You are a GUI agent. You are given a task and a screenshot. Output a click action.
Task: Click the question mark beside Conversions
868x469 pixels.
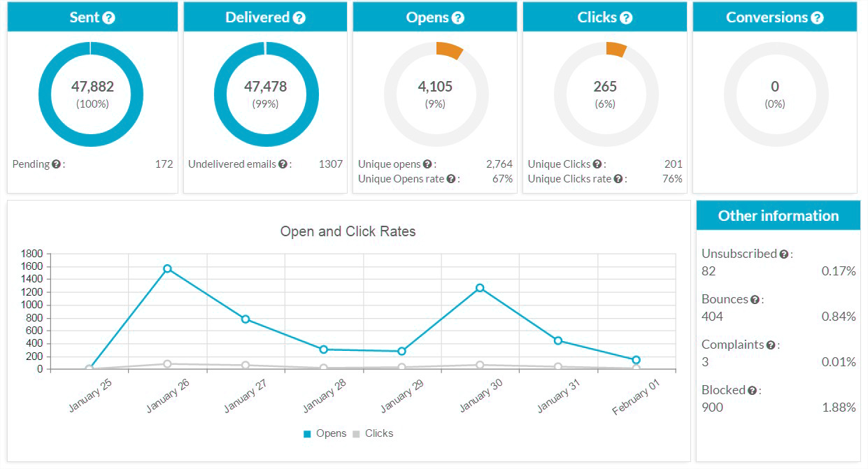(x=817, y=17)
